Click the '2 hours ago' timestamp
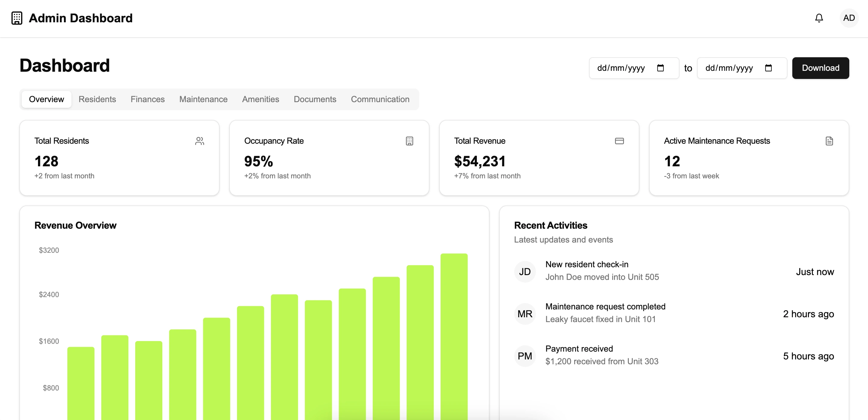Image resolution: width=868 pixels, height=420 pixels. (808, 314)
